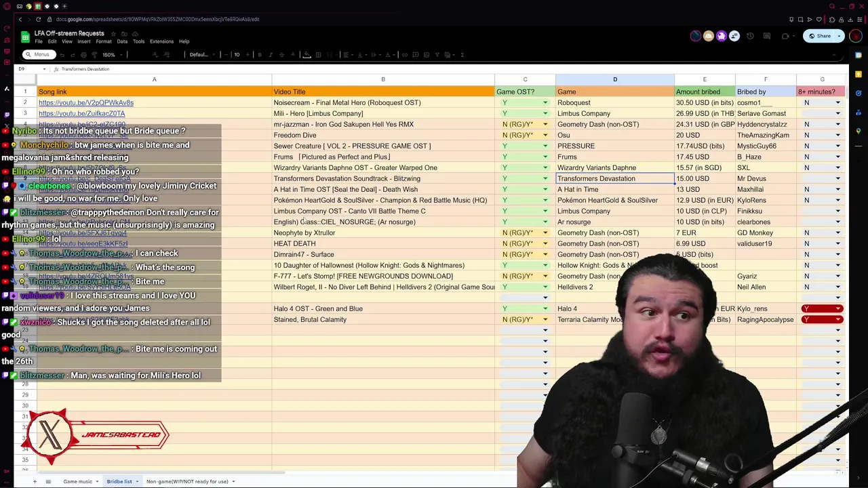The height and width of the screenshot is (488, 868).
Task: Open the browser downloads icon
Action: coord(850,19)
